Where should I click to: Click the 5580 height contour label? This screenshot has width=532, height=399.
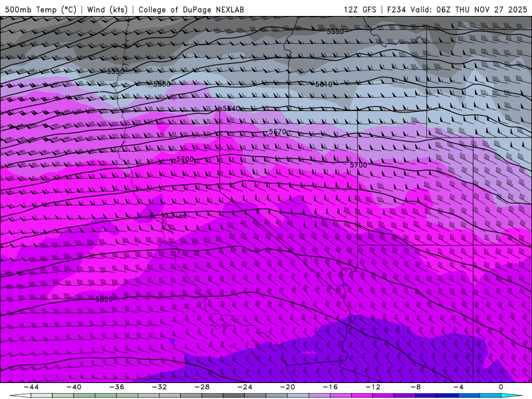click(162, 84)
